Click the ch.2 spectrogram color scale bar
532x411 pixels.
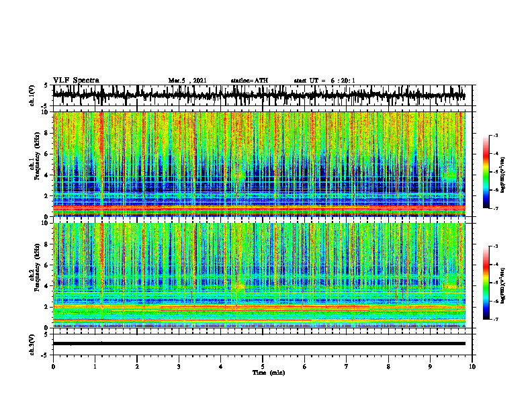pyautogui.click(x=486, y=283)
